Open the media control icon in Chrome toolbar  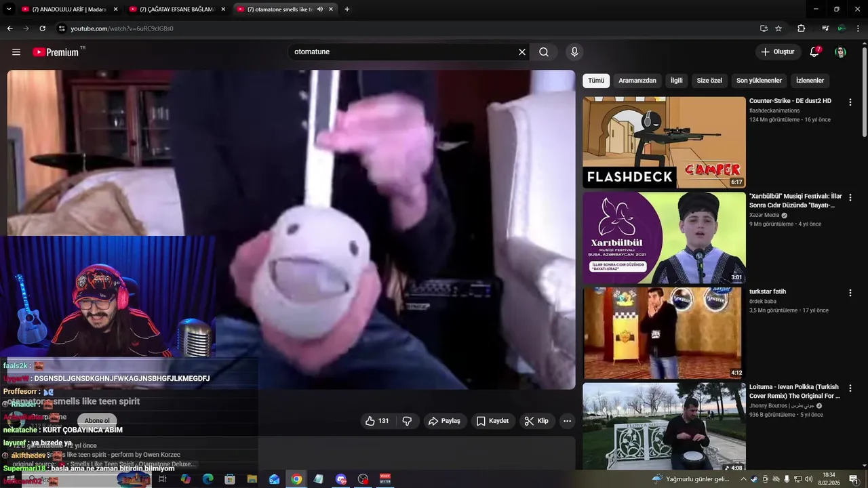click(x=825, y=28)
